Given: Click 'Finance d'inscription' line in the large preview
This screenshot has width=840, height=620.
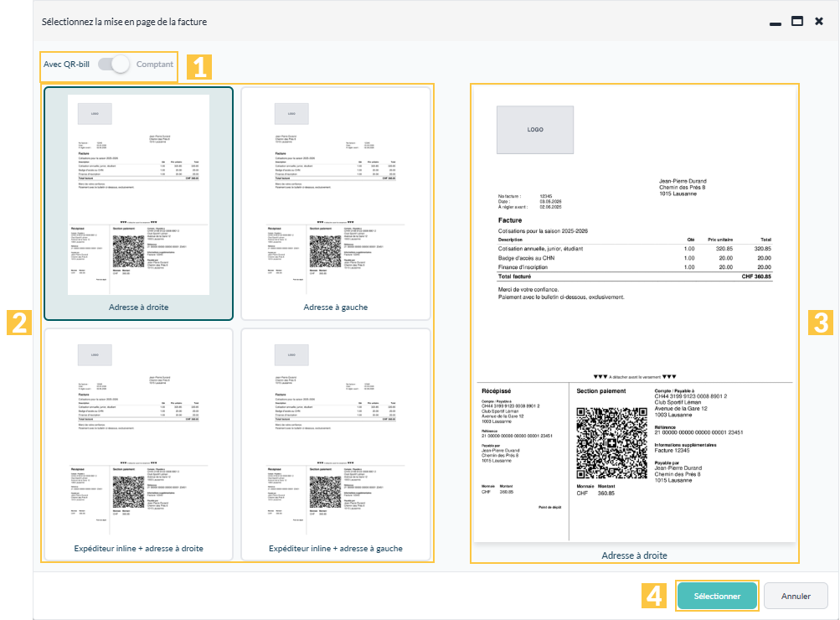Looking at the screenshot, I should pos(635,267).
